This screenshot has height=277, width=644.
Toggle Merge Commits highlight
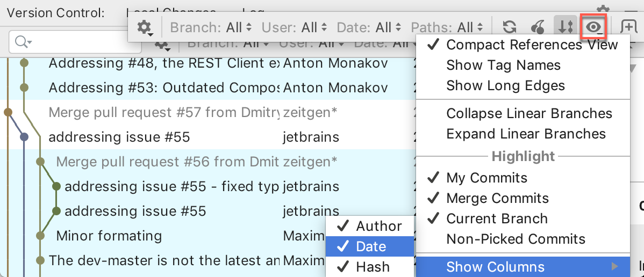pos(523,198)
